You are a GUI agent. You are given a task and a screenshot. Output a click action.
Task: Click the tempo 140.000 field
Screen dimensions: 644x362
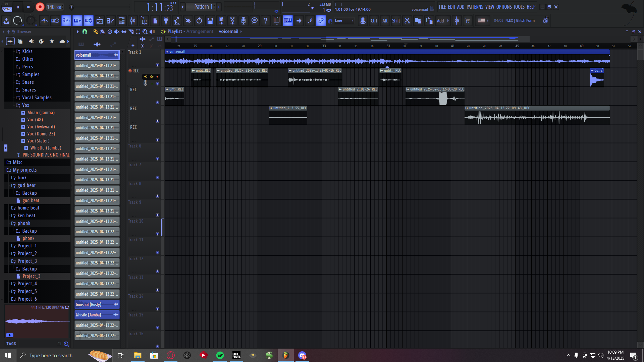click(x=54, y=7)
